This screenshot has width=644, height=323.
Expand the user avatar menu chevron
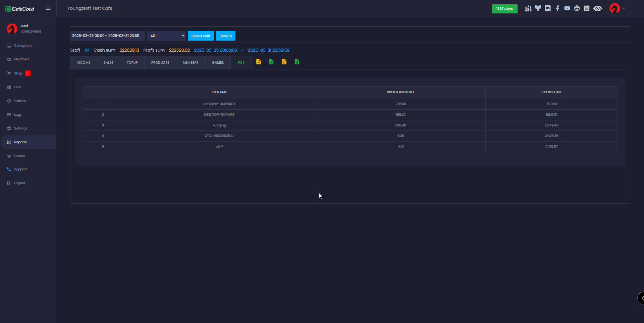point(624,8)
